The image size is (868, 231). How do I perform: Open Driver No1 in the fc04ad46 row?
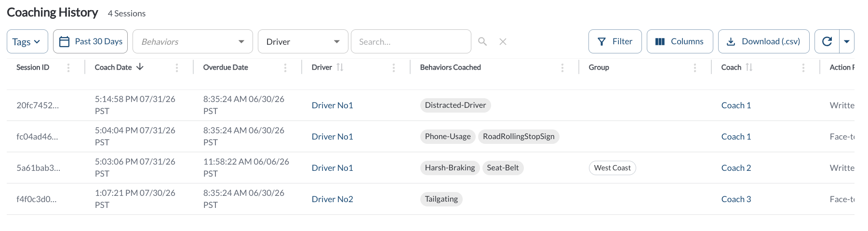(333, 137)
